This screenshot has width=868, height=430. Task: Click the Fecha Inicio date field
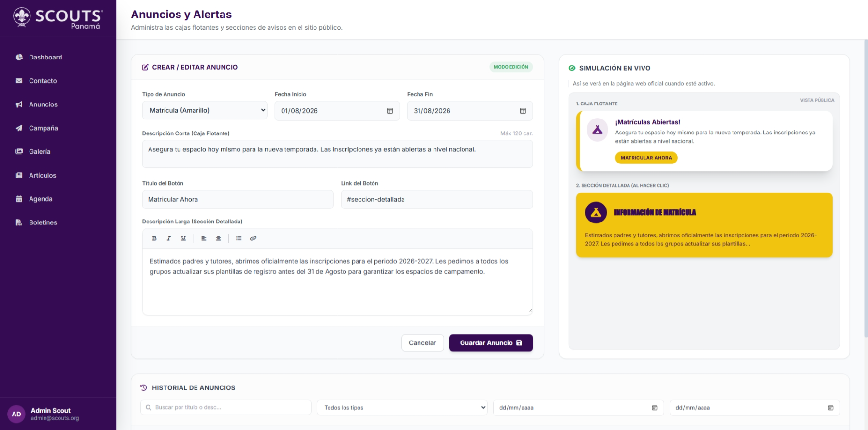337,111
